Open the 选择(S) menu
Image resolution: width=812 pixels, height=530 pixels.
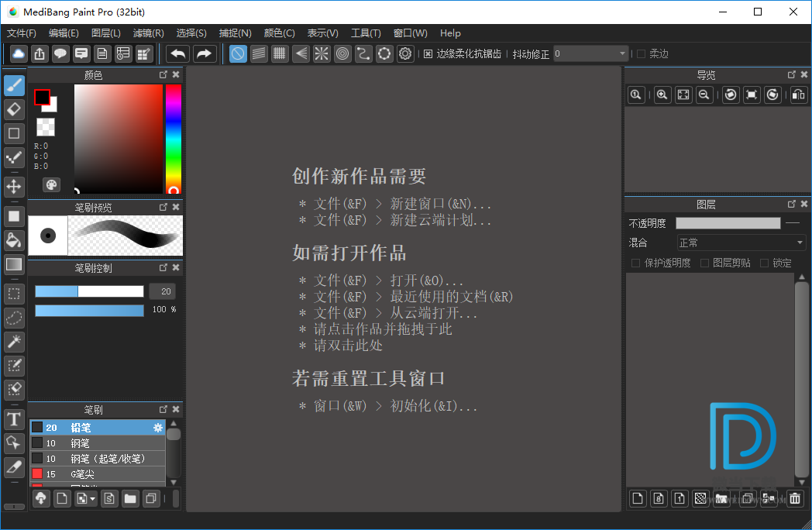pos(191,33)
